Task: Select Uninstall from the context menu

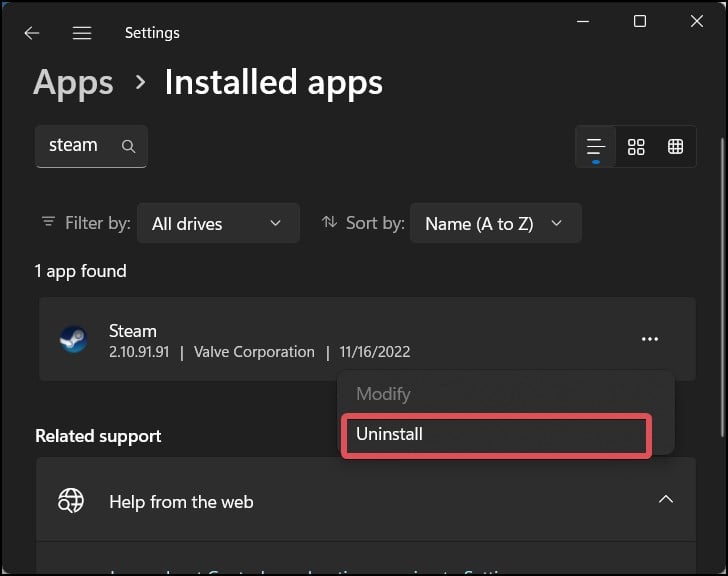Action: 496,435
